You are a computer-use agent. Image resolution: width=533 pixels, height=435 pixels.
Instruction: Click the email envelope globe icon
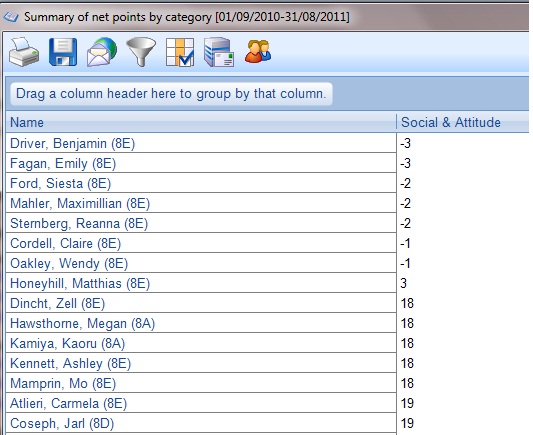click(102, 52)
